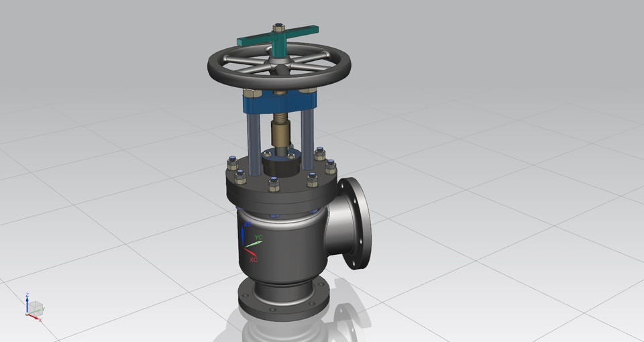Select the YC axis label of WCS
This screenshot has width=644, height=342.
pos(258,237)
